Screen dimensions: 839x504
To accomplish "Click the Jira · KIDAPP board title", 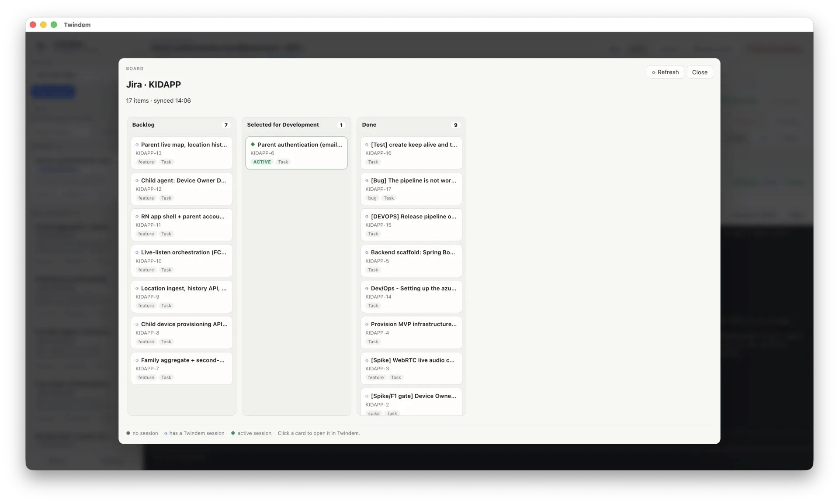I will pyautogui.click(x=153, y=85).
